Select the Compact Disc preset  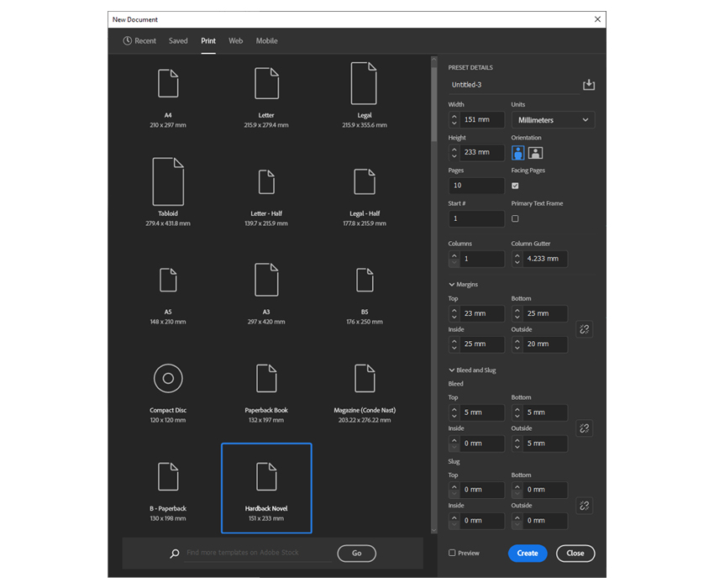tap(168, 378)
